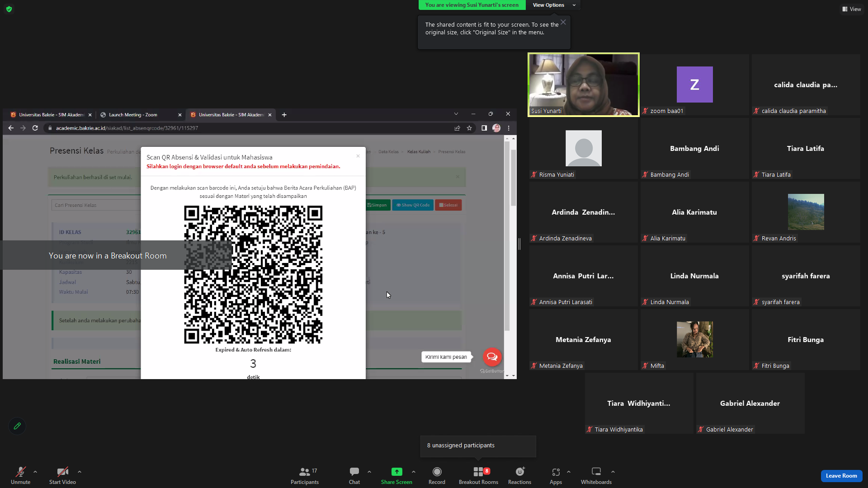This screenshot has width=868, height=488.
Task: Open the browser three-dot menu
Action: 509,128
